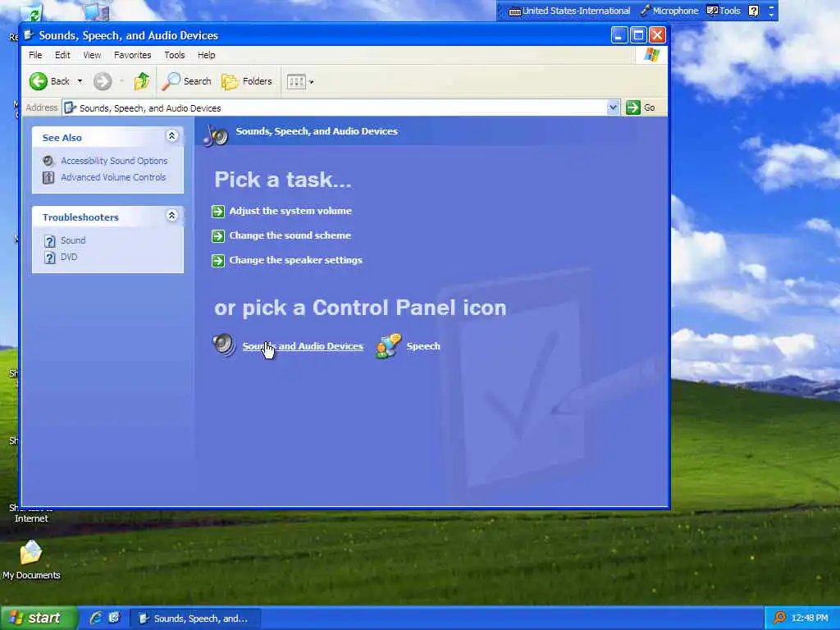Open the Back history dropdown arrow

coord(80,81)
